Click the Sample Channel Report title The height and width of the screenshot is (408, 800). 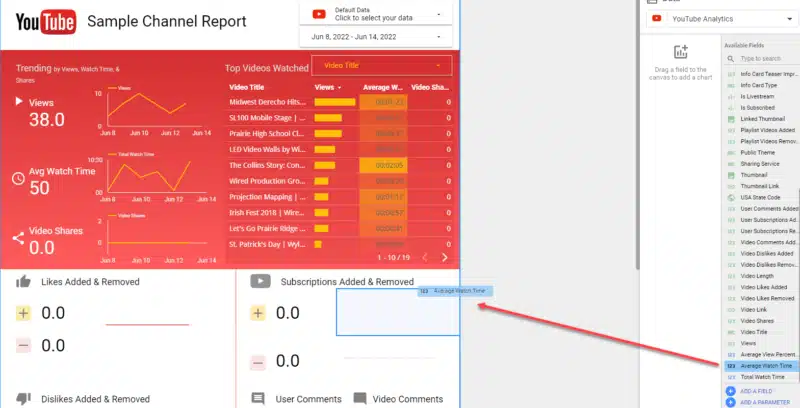167,21
